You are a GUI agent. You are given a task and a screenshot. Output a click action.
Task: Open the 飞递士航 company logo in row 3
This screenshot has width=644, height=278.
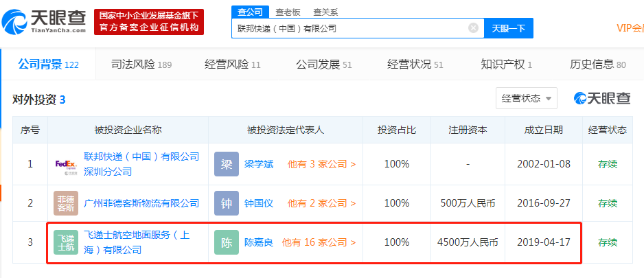click(x=66, y=242)
